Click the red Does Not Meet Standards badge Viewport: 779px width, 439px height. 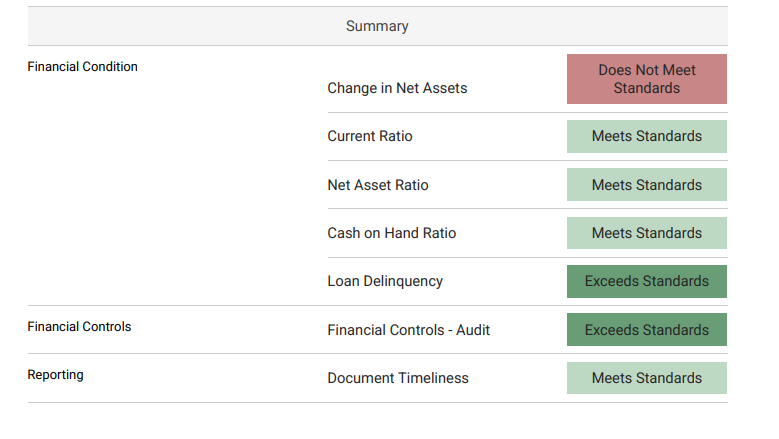pyautogui.click(x=647, y=79)
